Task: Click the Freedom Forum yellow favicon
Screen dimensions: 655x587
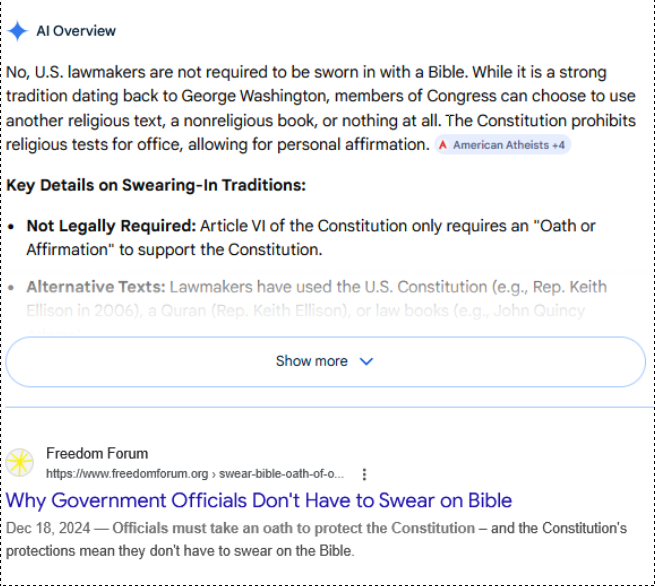Action: 19,463
